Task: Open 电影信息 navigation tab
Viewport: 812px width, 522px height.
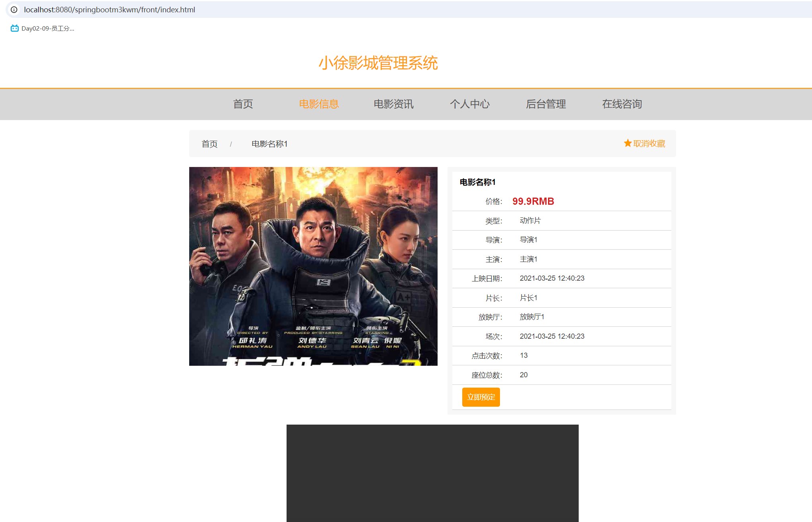Action: pos(319,104)
